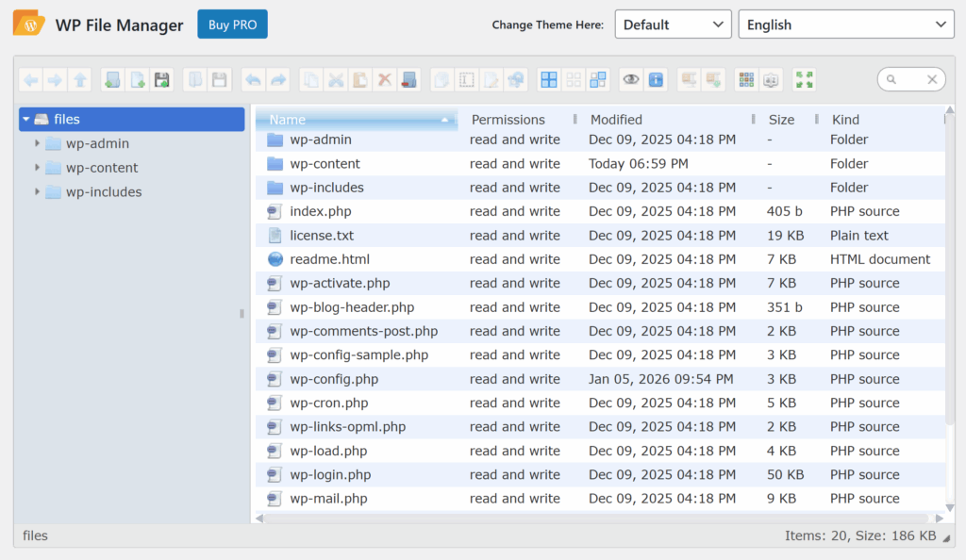
Task: Open the upload files icon
Action: (x=161, y=79)
